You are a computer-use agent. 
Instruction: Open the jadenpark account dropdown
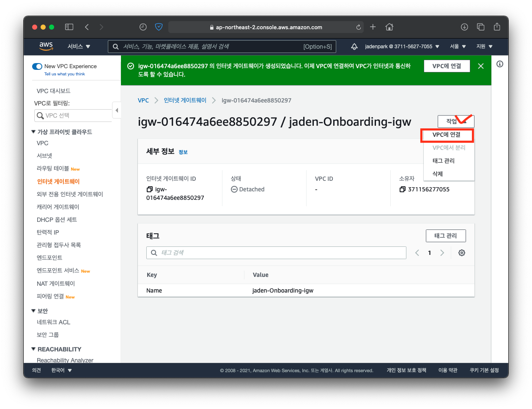click(x=402, y=47)
